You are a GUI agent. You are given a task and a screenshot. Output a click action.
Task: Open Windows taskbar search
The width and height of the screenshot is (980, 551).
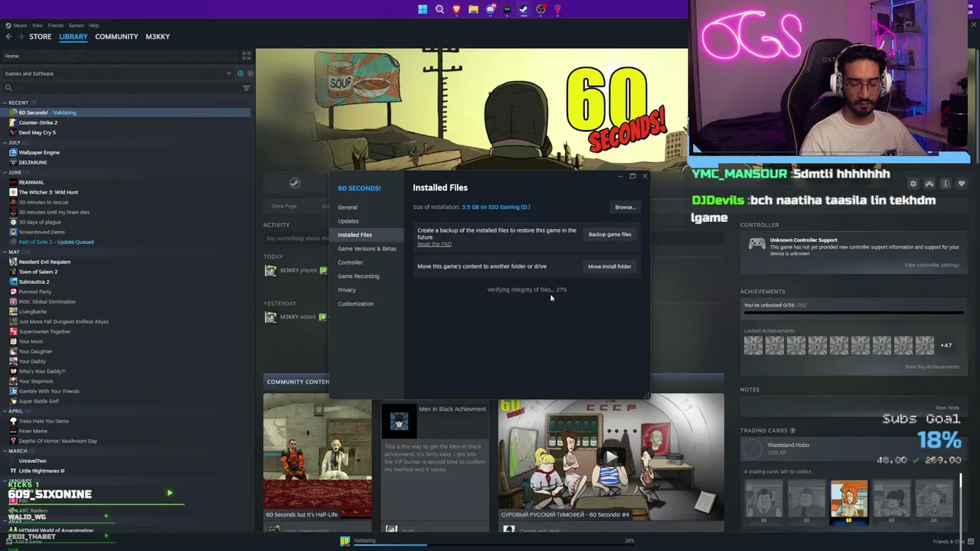tap(439, 9)
